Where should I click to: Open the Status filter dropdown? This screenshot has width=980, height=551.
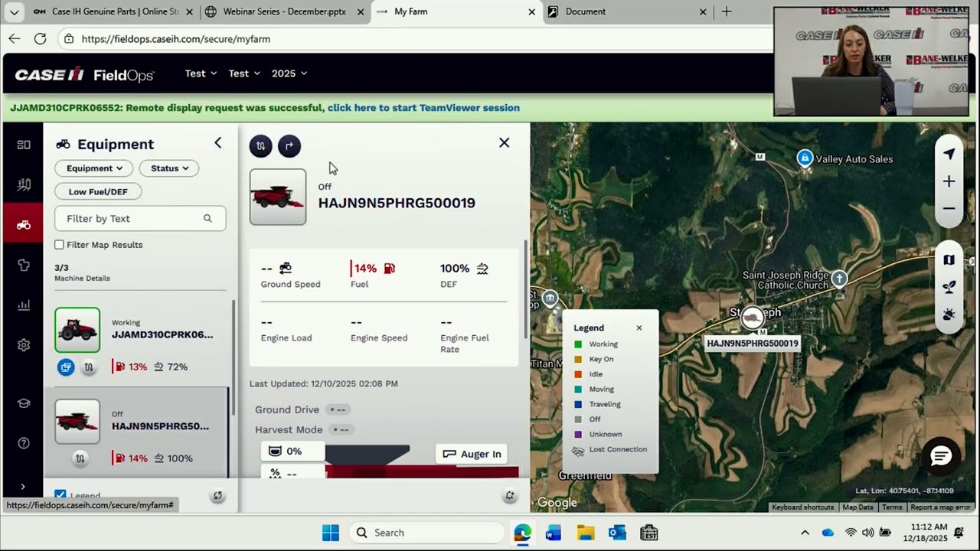pyautogui.click(x=169, y=168)
